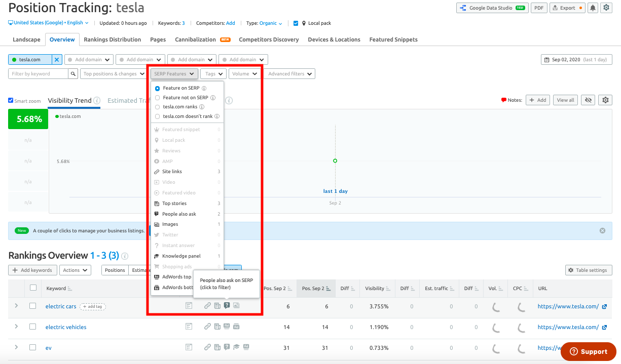Open the Actions dropdown above the table
This screenshot has width=621, height=364.
[75, 270]
